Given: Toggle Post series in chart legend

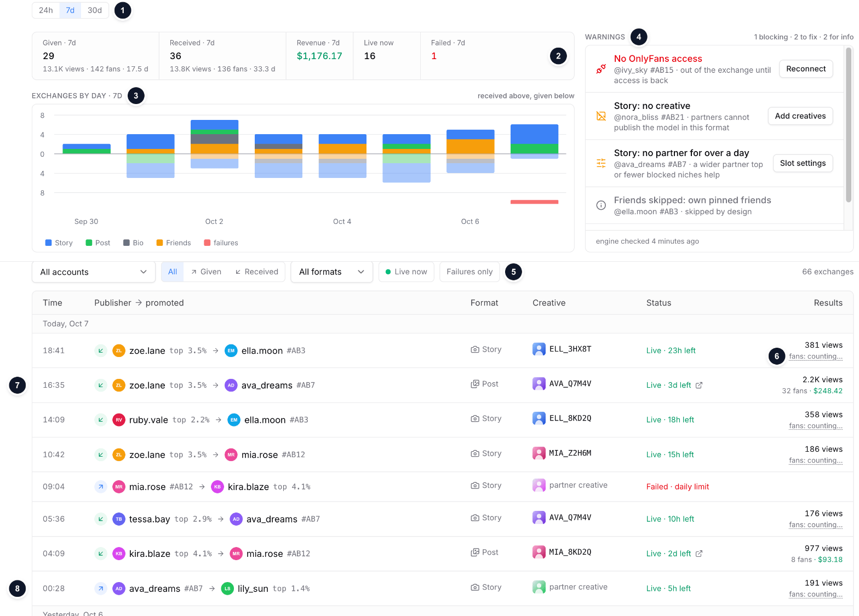Looking at the screenshot, I should click(98, 243).
